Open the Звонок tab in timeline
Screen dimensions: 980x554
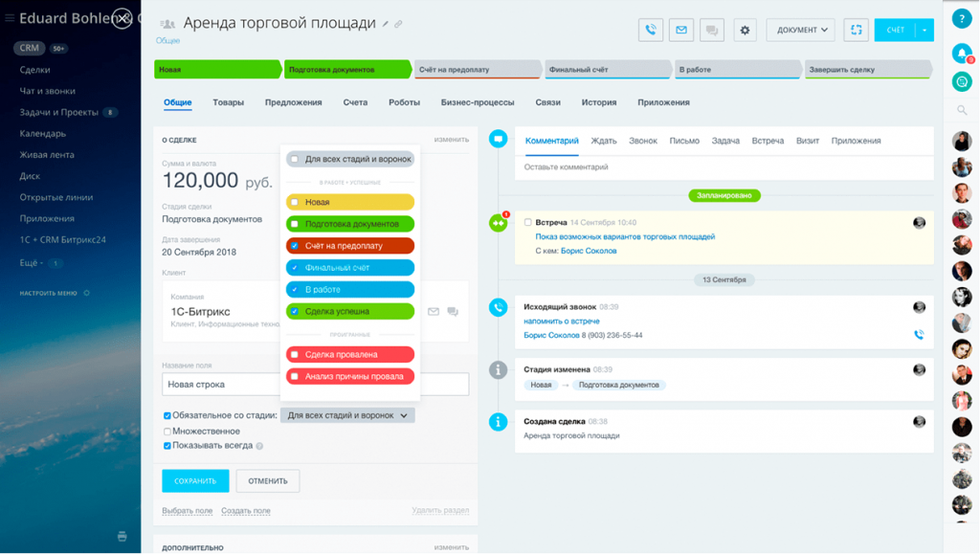[x=642, y=142]
